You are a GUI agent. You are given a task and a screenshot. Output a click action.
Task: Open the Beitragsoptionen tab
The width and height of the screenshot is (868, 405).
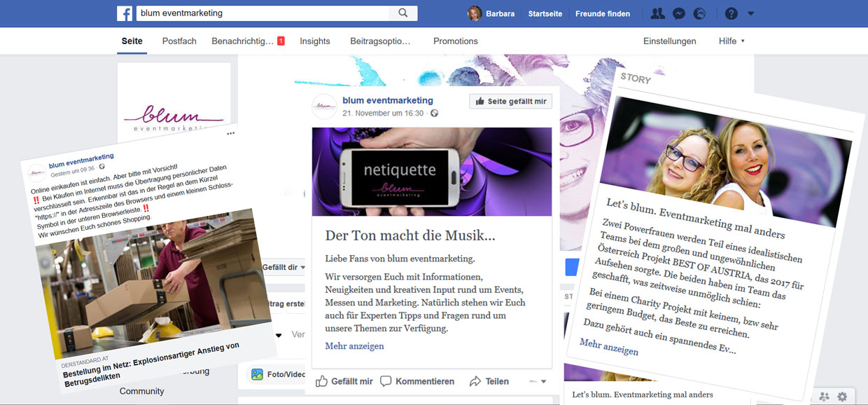point(381,41)
